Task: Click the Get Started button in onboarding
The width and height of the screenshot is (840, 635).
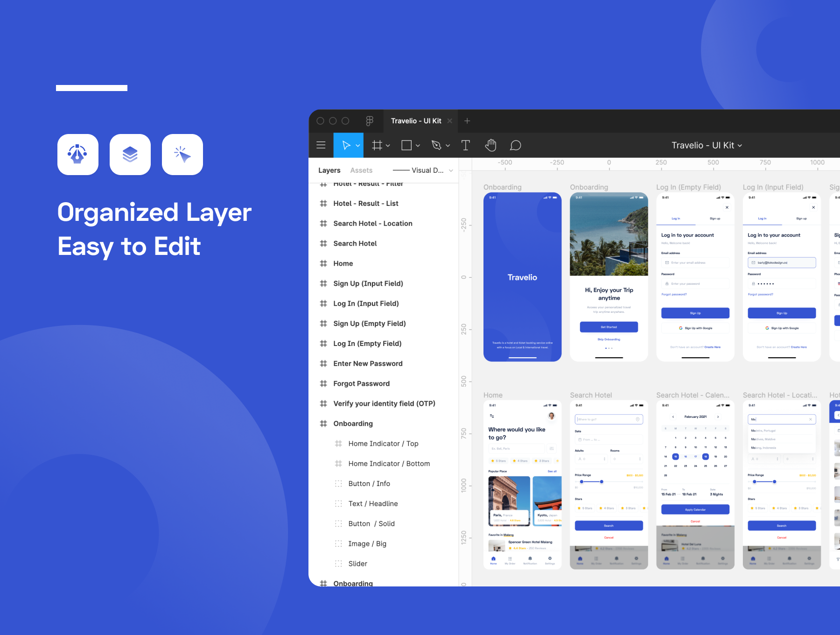Action: [609, 327]
